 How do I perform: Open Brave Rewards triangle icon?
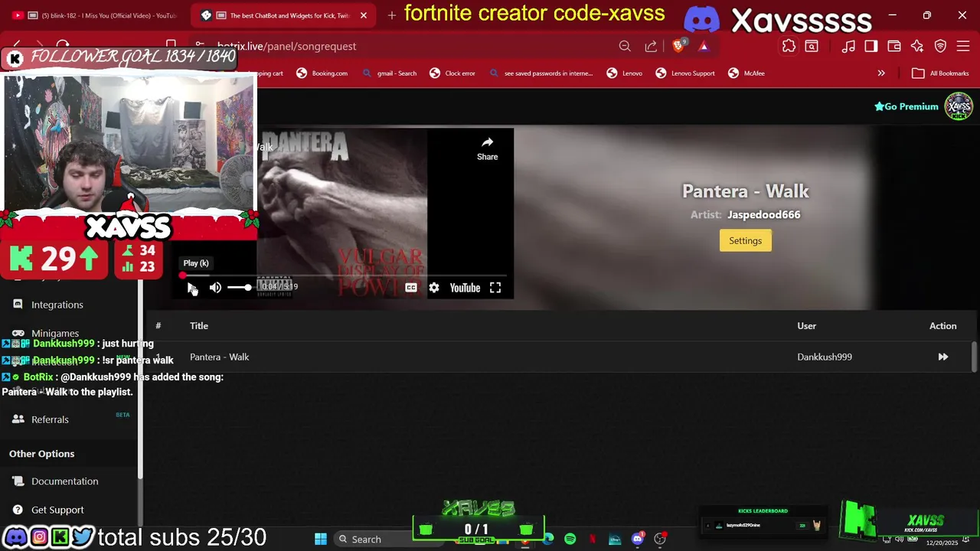point(704,47)
